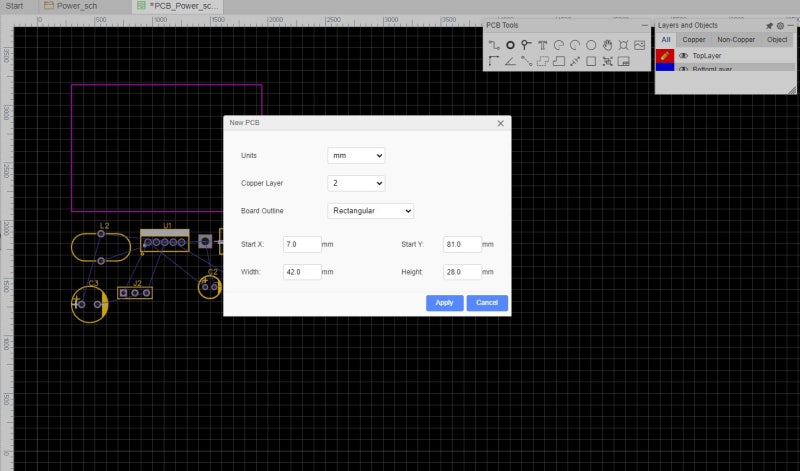Select the Track routing tool

493,45
